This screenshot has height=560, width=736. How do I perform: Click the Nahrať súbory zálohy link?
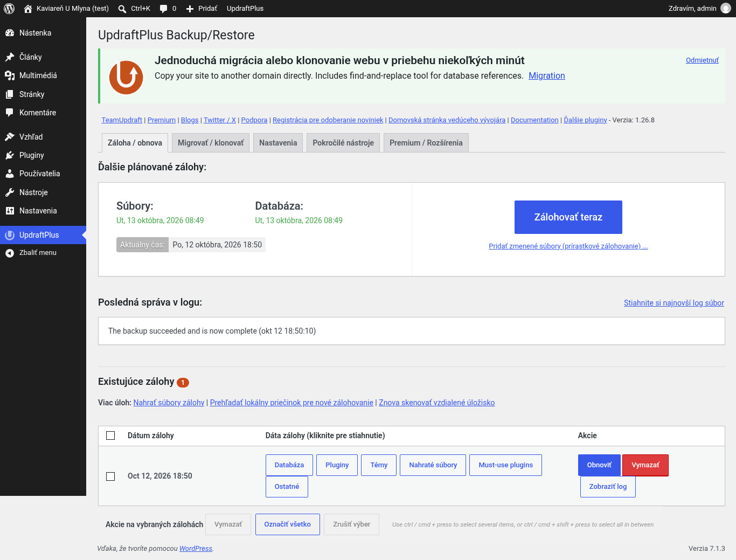[x=169, y=403]
